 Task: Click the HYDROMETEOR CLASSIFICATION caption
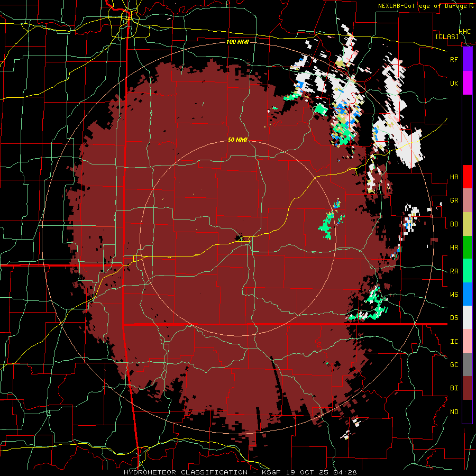[x=186, y=472]
